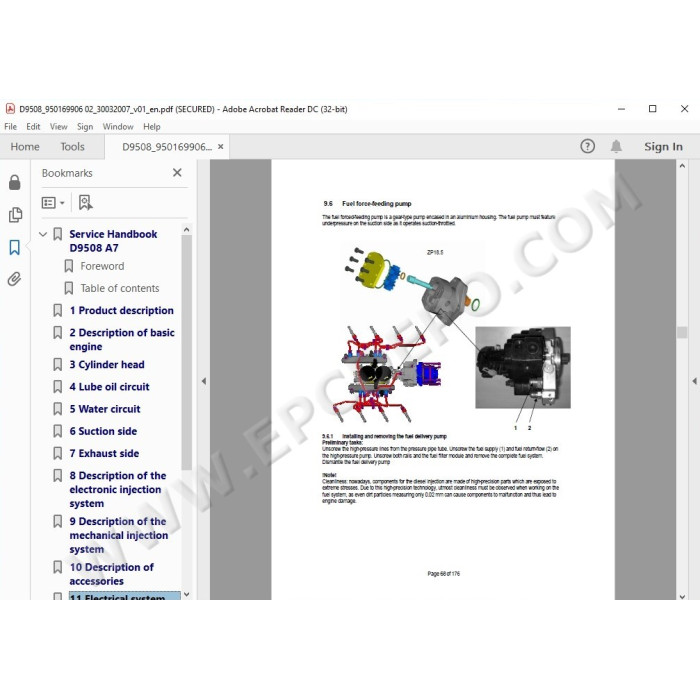Open the View menu

point(58,127)
